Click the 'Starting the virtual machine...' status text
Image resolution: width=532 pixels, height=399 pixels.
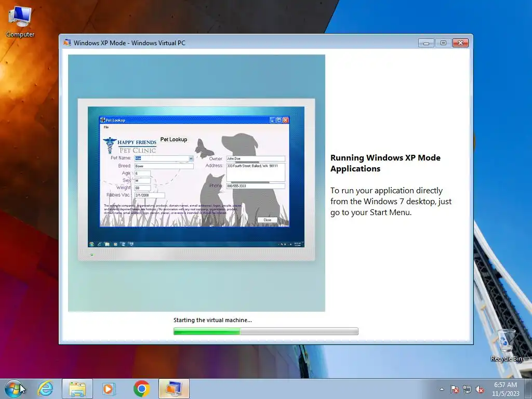coord(212,320)
